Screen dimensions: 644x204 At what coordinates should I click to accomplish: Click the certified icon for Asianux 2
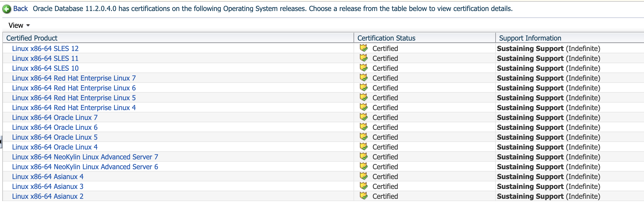point(364,196)
